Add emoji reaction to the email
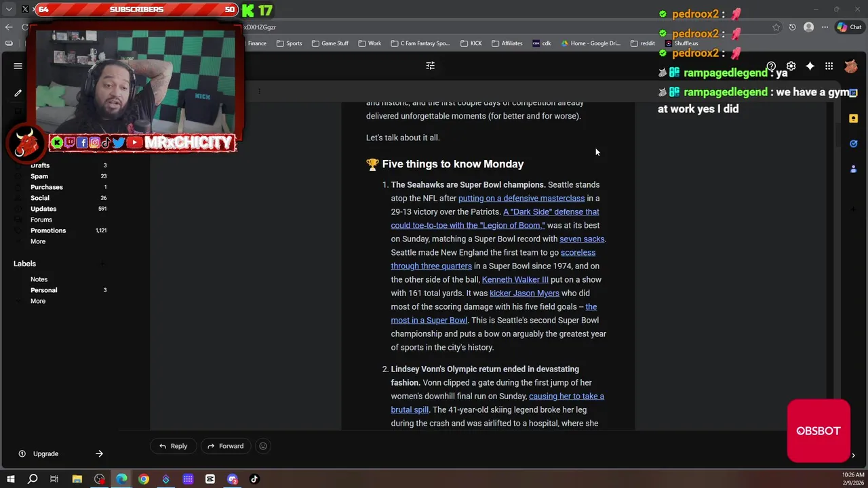The image size is (868, 488). (x=263, y=446)
